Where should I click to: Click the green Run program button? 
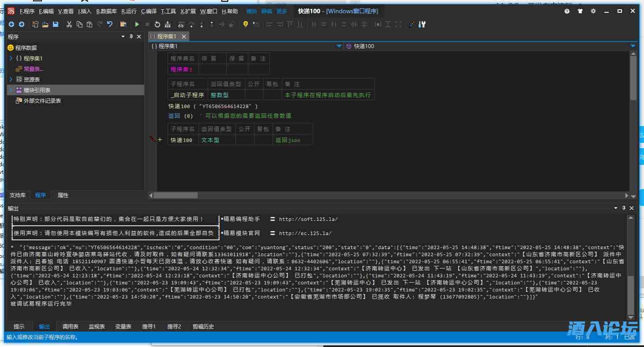137,25
